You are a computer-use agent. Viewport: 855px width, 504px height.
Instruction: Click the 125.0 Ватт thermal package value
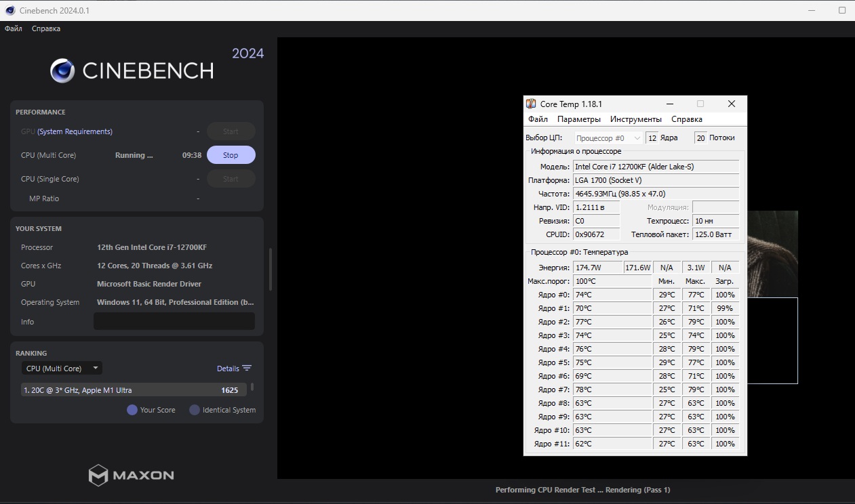click(x=716, y=234)
